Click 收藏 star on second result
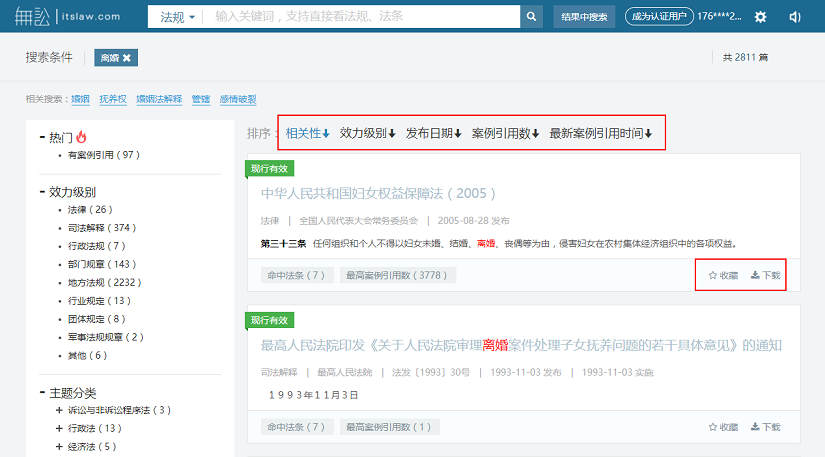This screenshot has height=457, width=825. [723, 427]
